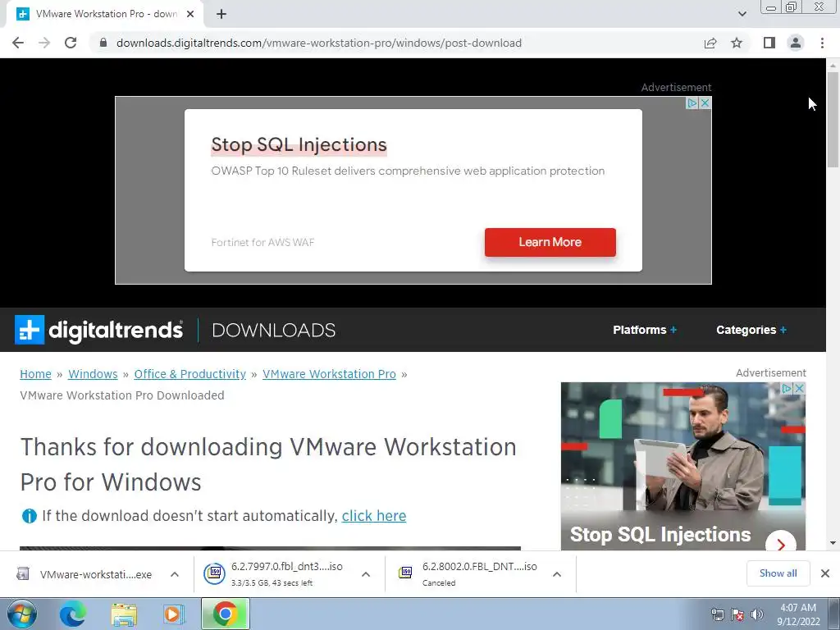Open the Windows breadcrumb link
Viewport: 840px width, 630px height.
click(93, 374)
